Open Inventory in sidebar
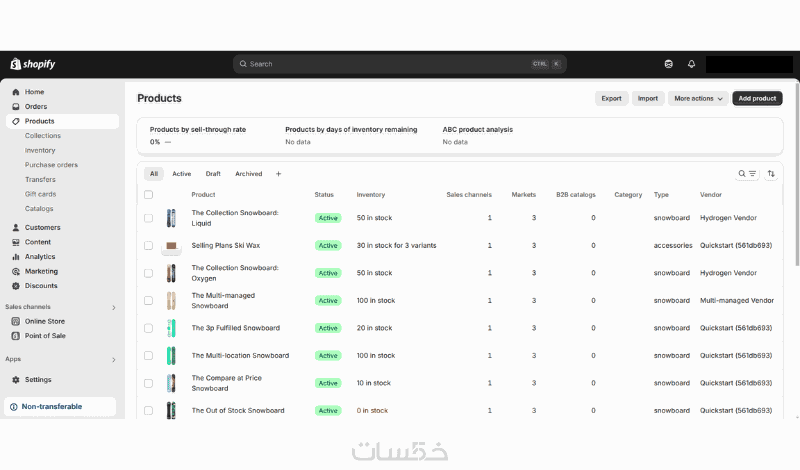Image resolution: width=800 pixels, height=470 pixels. click(x=40, y=151)
